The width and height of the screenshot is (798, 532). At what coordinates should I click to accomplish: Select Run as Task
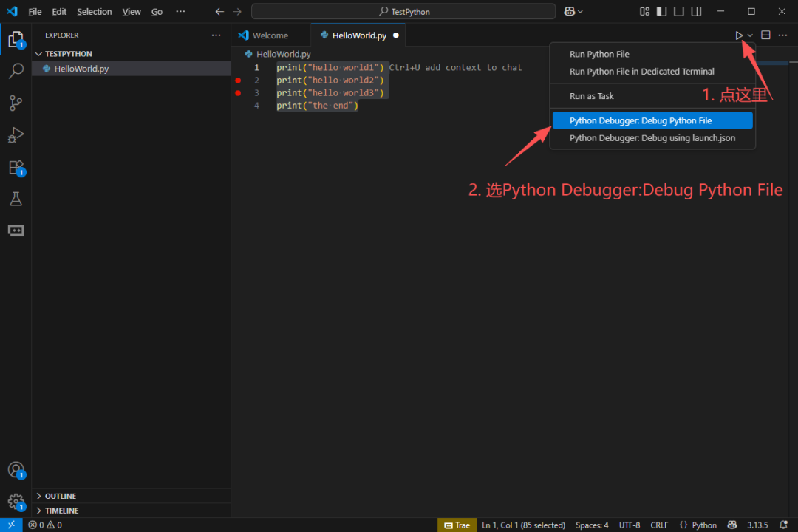652,96
